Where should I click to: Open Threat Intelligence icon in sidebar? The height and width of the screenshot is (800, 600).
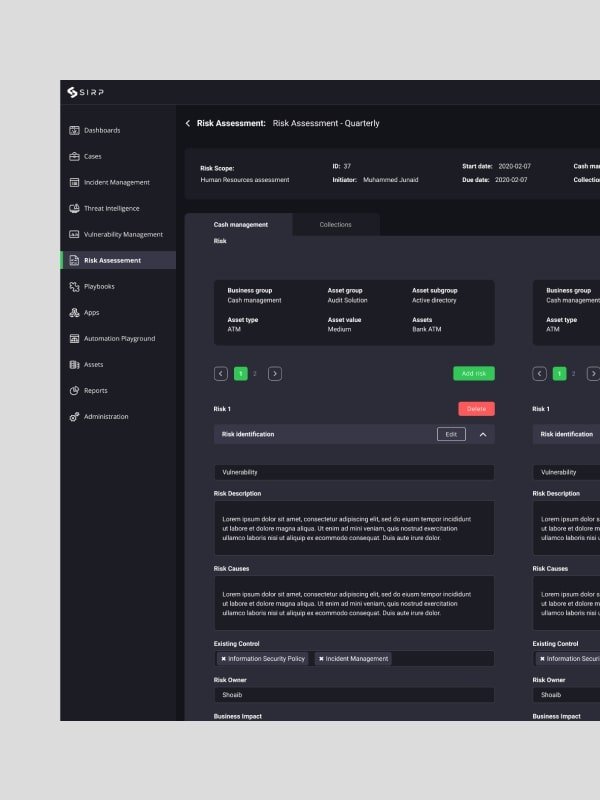click(74, 209)
